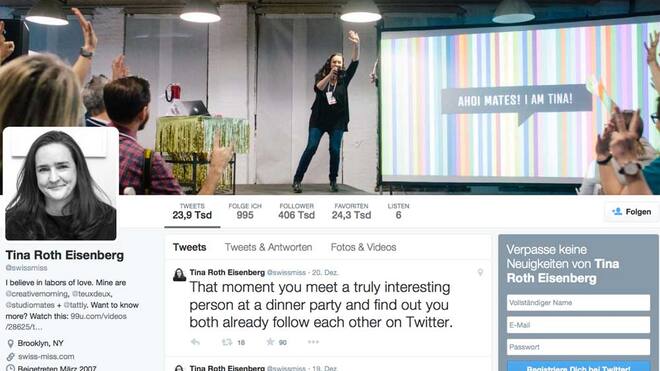Open the black-and-white profile photo
The width and height of the screenshot is (660, 371).
(61, 184)
